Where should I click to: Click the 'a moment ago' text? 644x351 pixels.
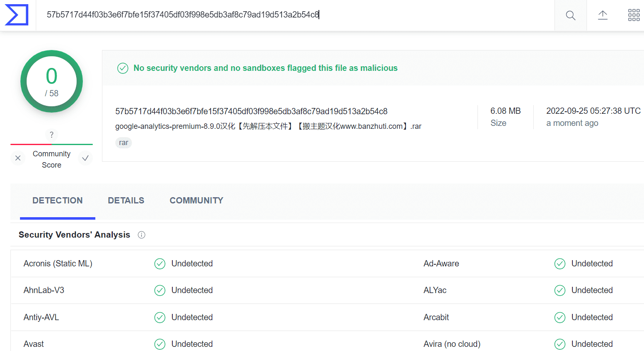pyautogui.click(x=572, y=123)
